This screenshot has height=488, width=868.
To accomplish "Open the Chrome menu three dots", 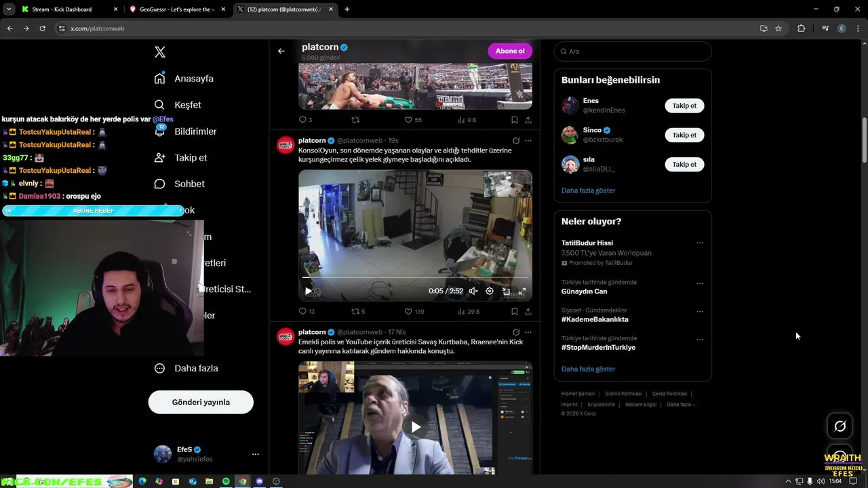I will tap(858, 28).
